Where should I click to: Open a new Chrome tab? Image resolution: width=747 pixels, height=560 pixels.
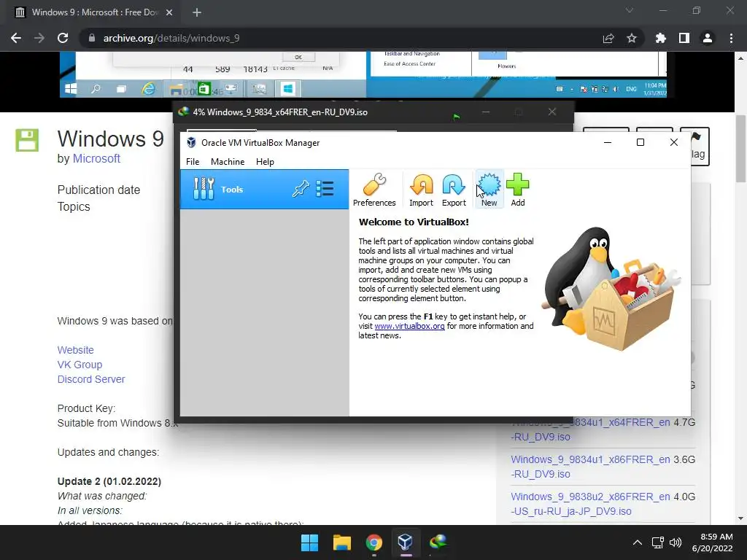tap(197, 12)
